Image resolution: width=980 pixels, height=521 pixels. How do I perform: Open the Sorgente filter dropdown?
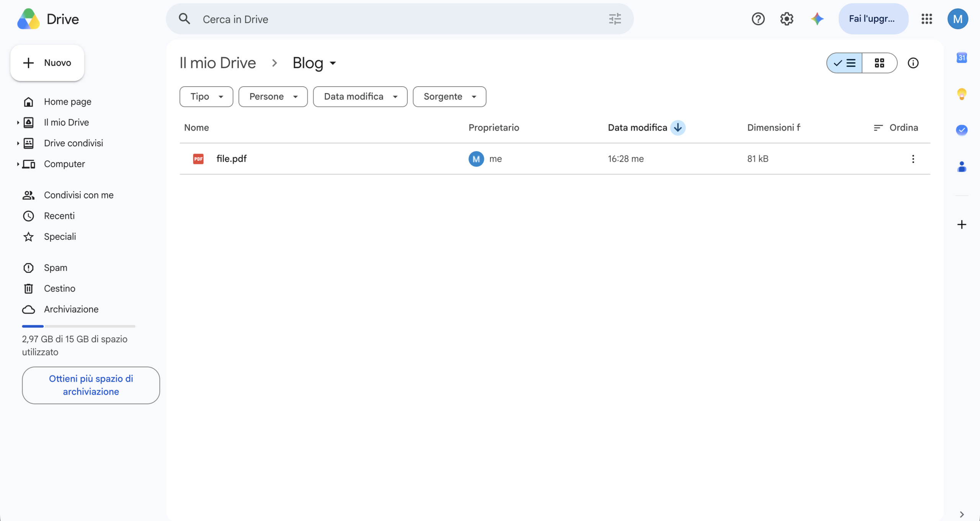(x=449, y=97)
